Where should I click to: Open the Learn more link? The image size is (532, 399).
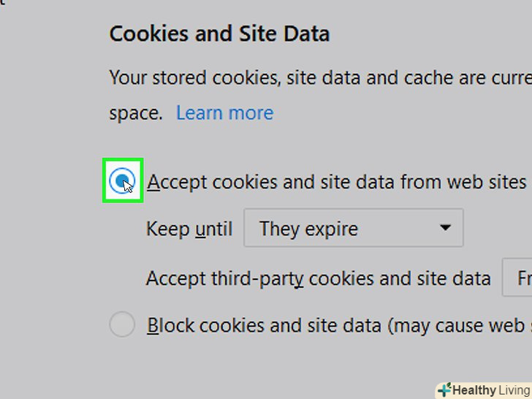coord(224,113)
